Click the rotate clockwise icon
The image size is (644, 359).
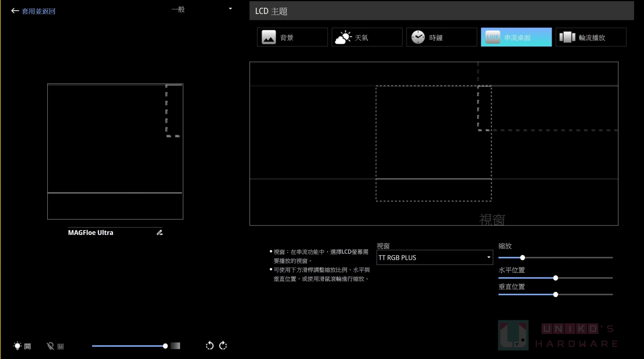[223, 346]
